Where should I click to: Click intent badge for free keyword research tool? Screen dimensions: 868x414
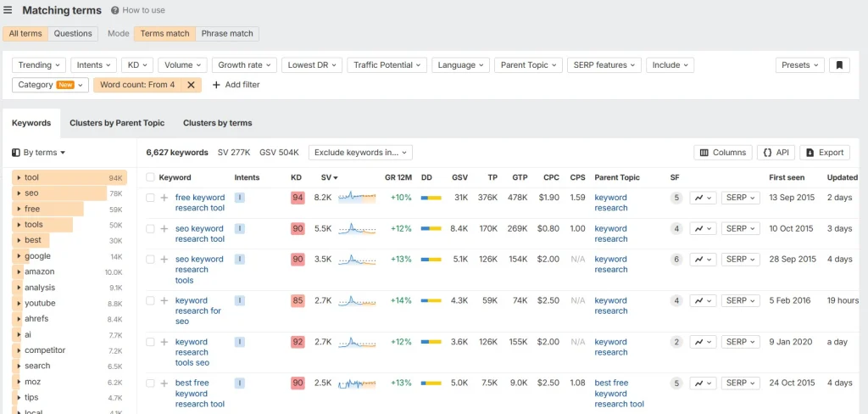click(x=240, y=198)
